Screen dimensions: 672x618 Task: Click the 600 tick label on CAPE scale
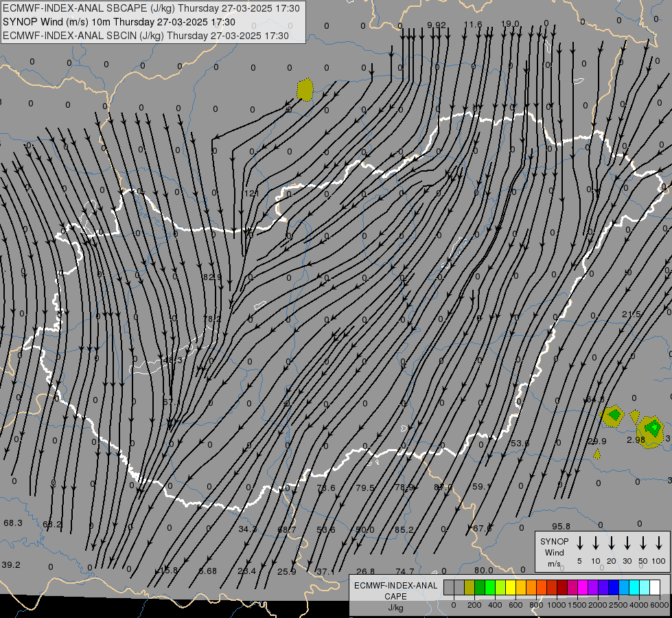[x=515, y=605]
